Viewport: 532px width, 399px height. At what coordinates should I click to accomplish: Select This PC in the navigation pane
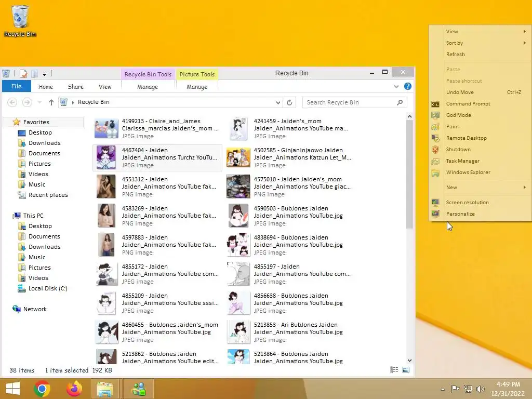coord(33,216)
